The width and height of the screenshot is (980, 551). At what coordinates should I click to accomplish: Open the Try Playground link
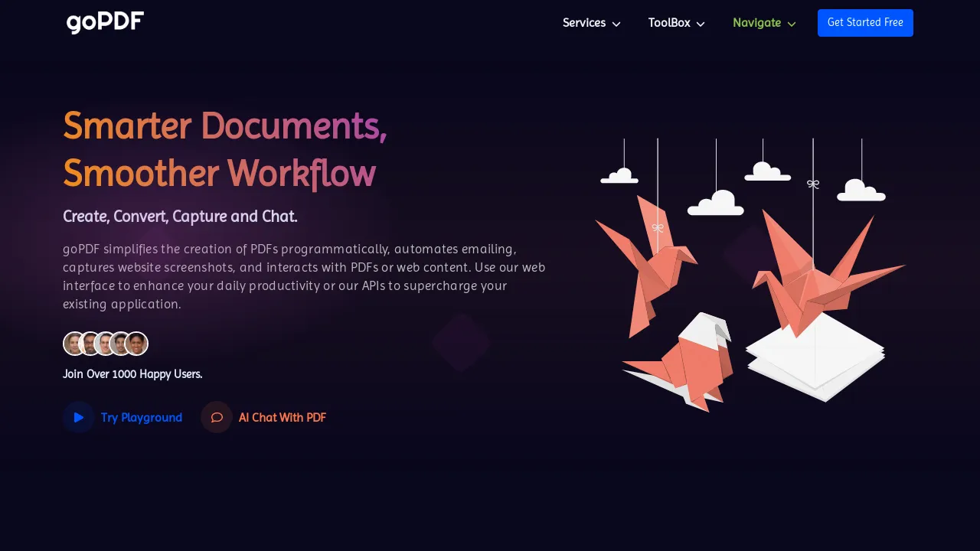click(x=142, y=417)
